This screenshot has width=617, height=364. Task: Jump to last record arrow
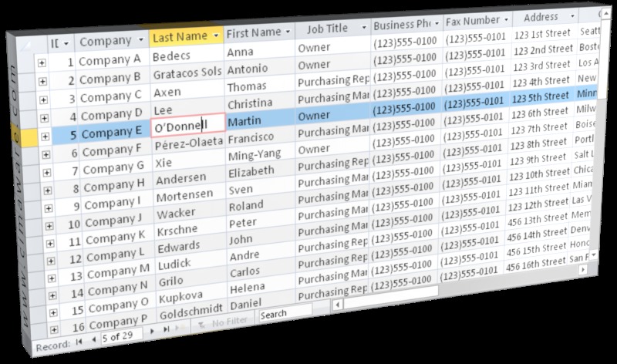pyautogui.click(x=165, y=331)
